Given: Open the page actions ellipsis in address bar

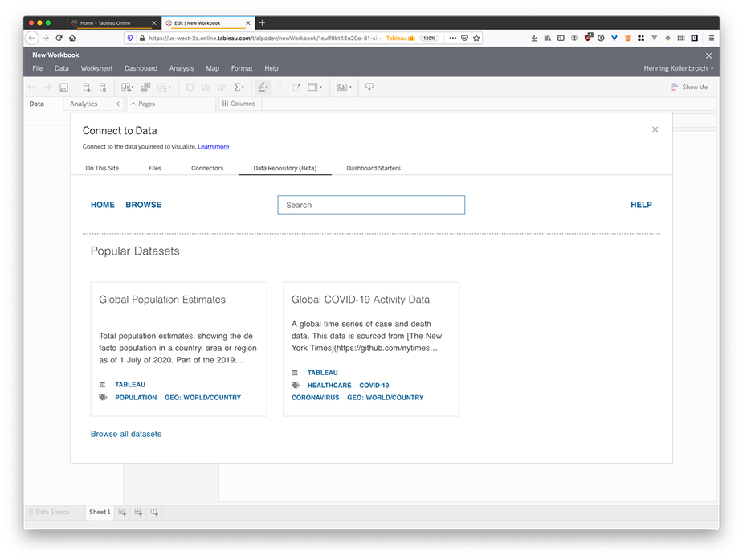Looking at the screenshot, I should point(453,38).
